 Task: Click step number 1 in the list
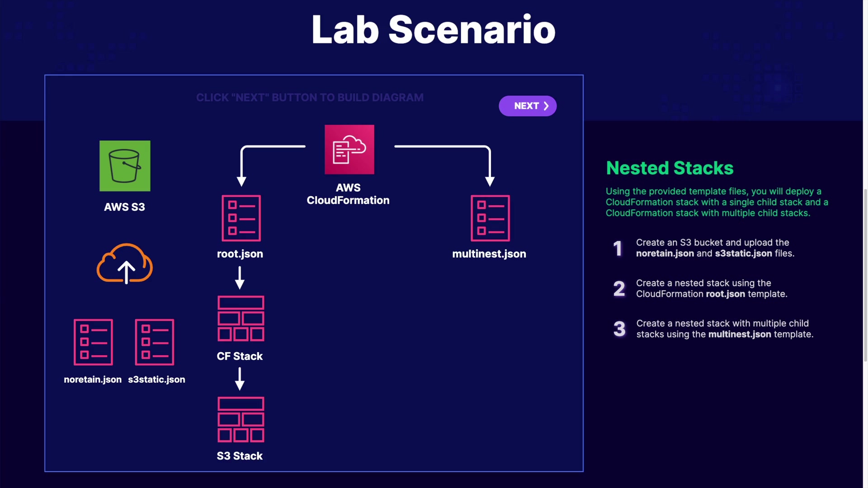point(618,249)
